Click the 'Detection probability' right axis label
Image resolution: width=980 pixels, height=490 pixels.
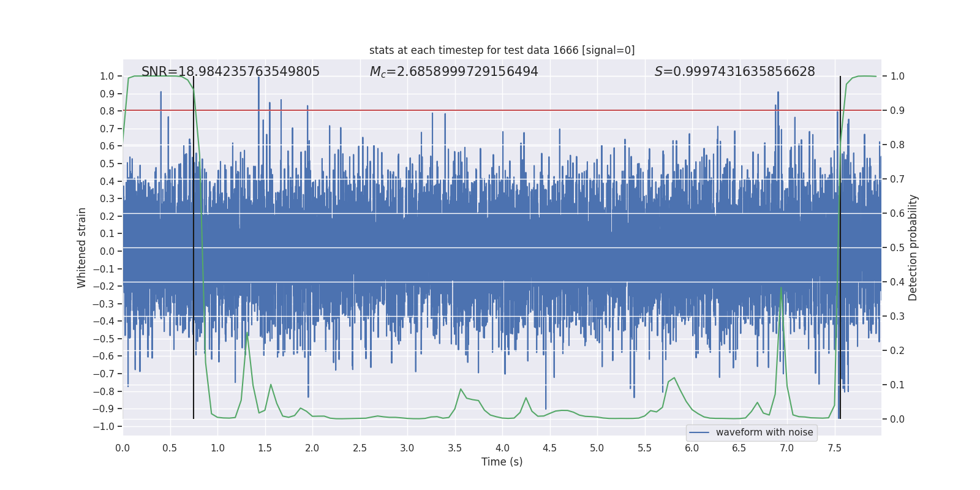click(x=913, y=247)
